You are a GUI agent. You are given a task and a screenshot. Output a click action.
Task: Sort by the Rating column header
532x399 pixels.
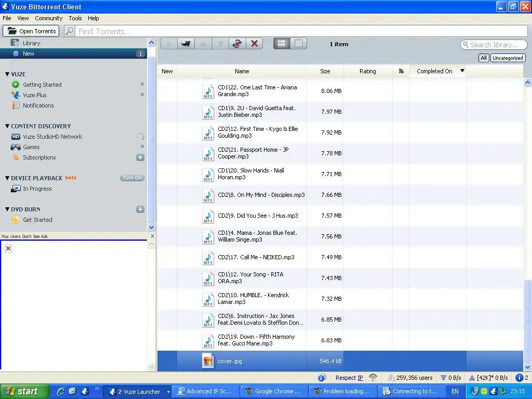tap(367, 71)
